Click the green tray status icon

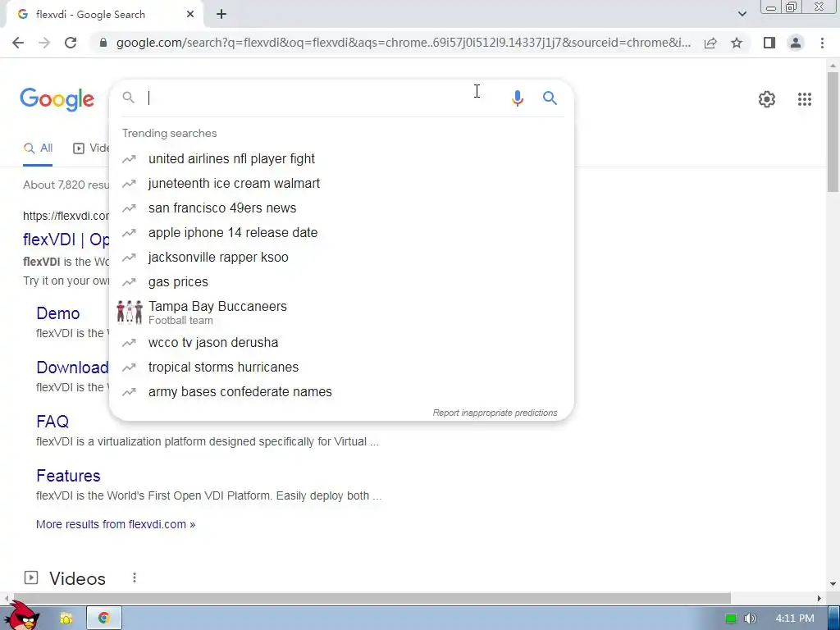[731, 619]
